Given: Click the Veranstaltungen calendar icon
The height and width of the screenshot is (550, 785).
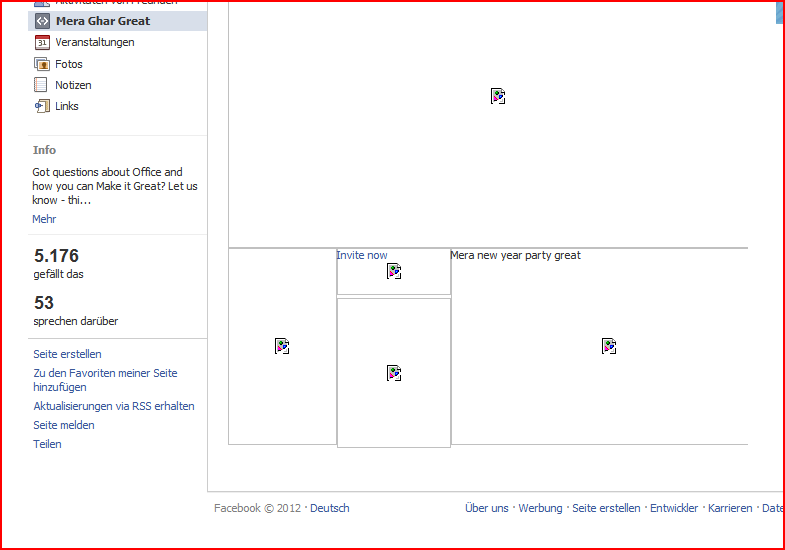Looking at the screenshot, I should tap(42, 43).
